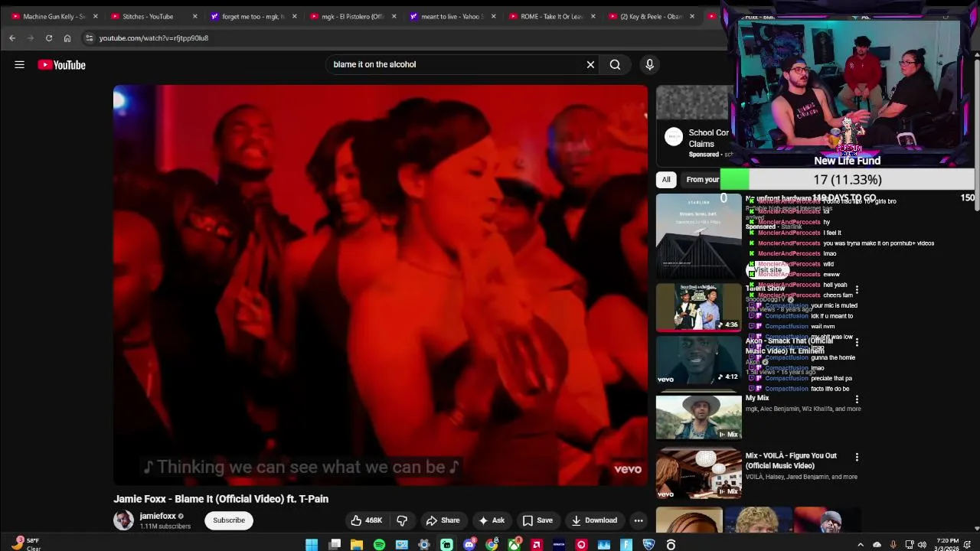Open Rocket League from the taskbar
This screenshot has height=551, width=980.
click(x=649, y=545)
